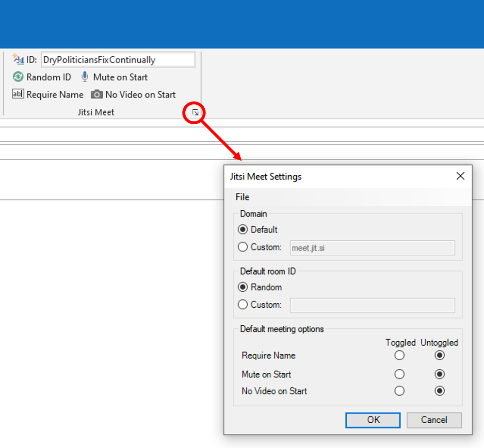Click Cancel in Jitsi Meet Settings
Image resolution: width=484 pixels, height=448 pixels.
[434, 420]
